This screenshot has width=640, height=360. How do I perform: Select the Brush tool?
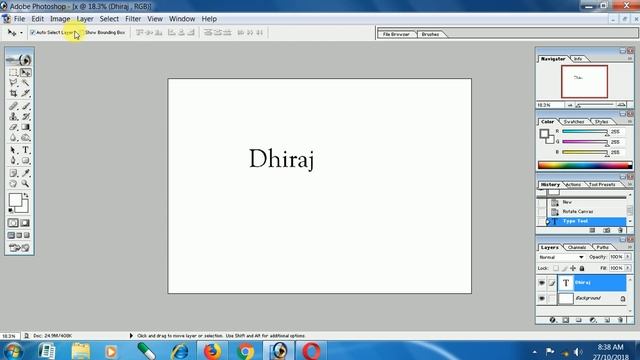[26, 106]
